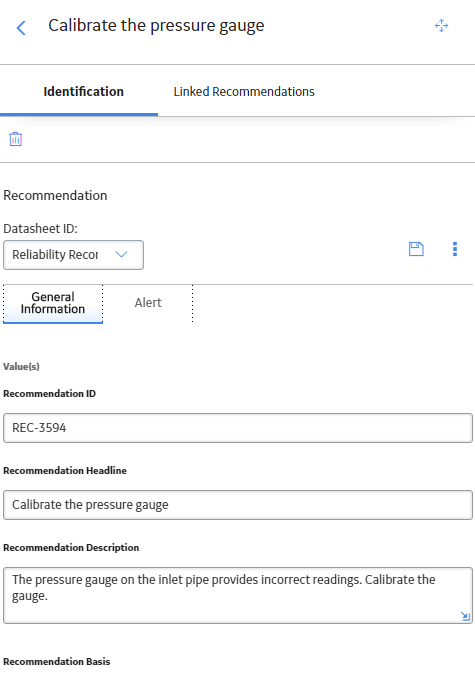Open the three-dot more options menu
475x673 pixels.
(455, 249)
